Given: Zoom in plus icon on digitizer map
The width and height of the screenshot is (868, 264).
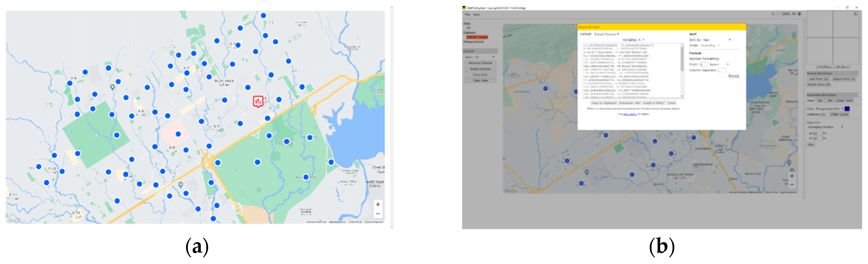Looking at the screenshot, I should point(792,176).
